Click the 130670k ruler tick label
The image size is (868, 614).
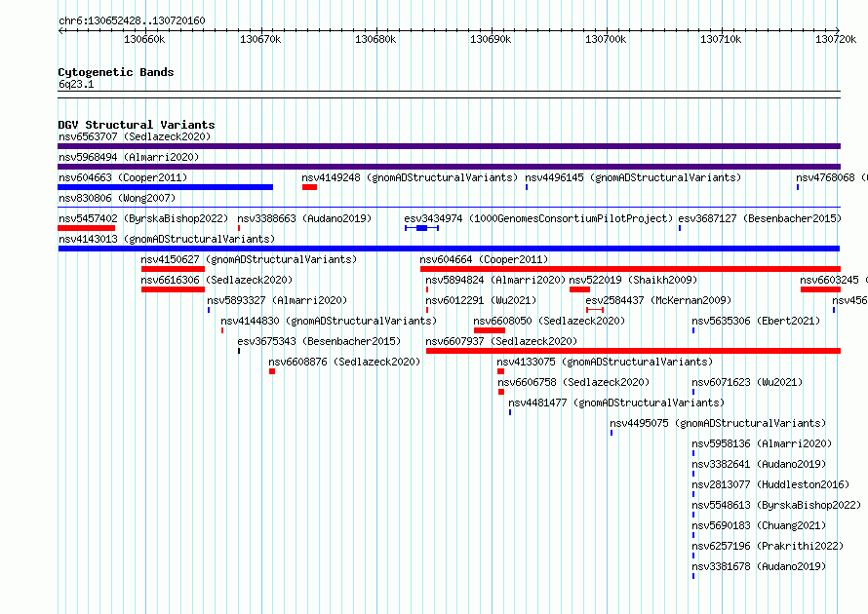(260, 39)
